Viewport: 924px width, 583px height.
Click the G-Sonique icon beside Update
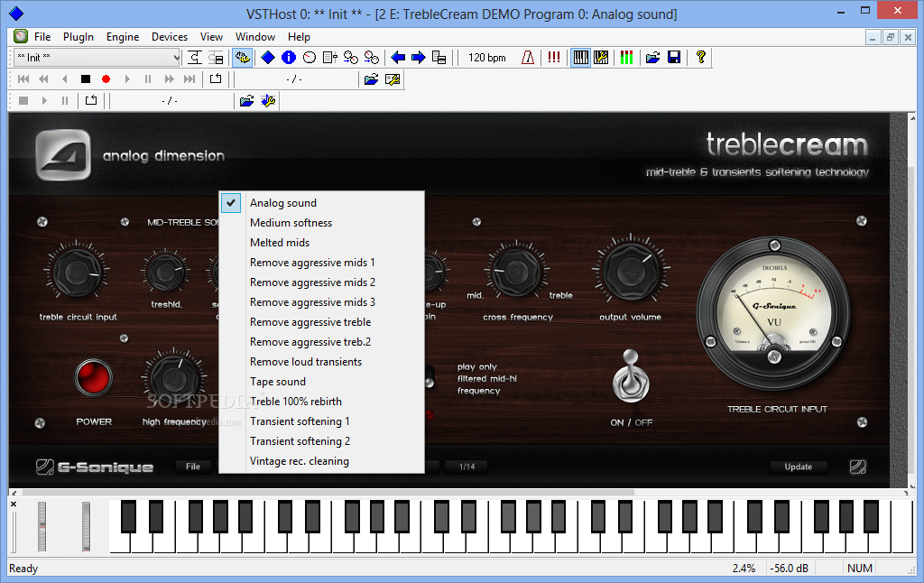[x=858, y=467]
